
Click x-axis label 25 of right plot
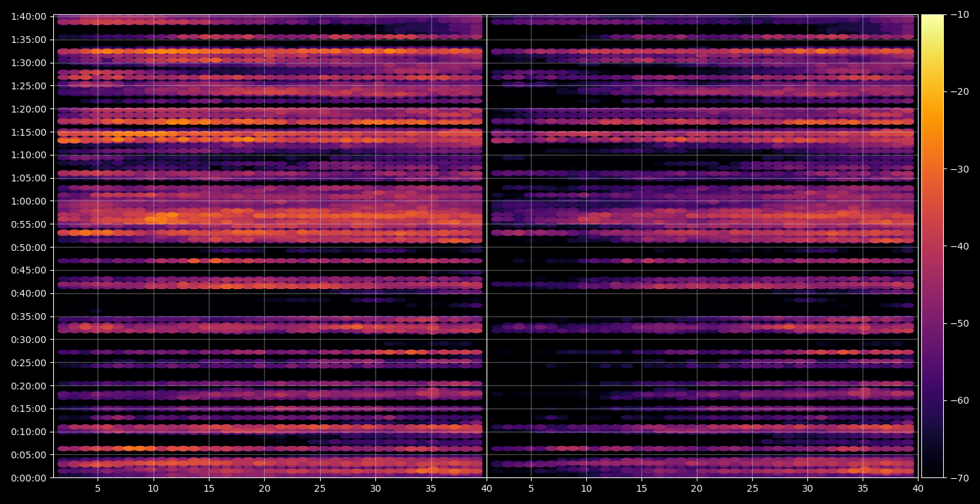(x=752, y=488)
